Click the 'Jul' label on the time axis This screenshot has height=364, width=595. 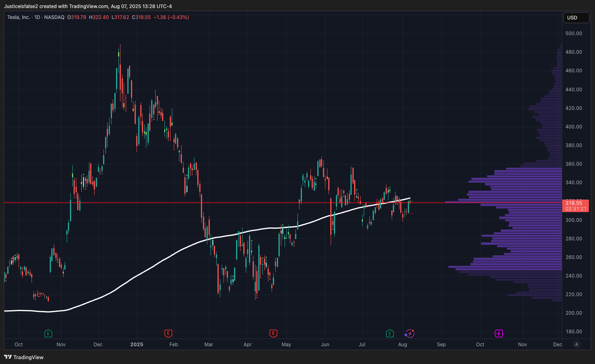point(362,345)
